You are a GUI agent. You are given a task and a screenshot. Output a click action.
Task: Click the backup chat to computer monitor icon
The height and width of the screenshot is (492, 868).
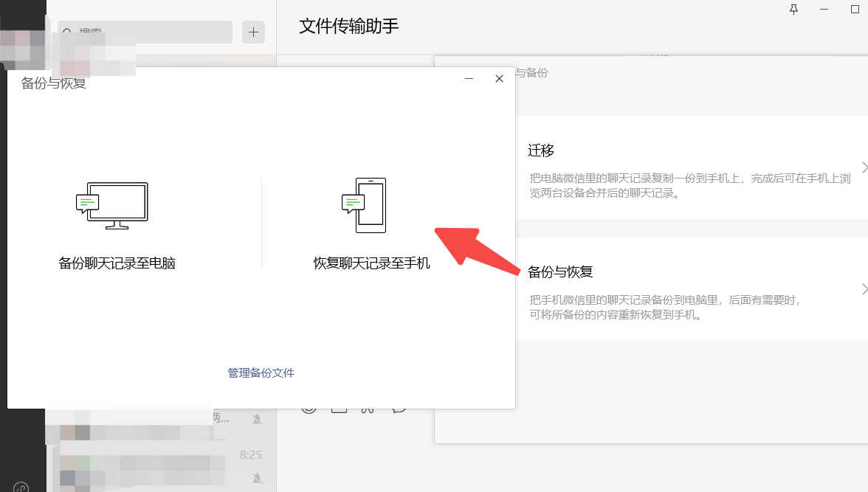click(112, 206)
